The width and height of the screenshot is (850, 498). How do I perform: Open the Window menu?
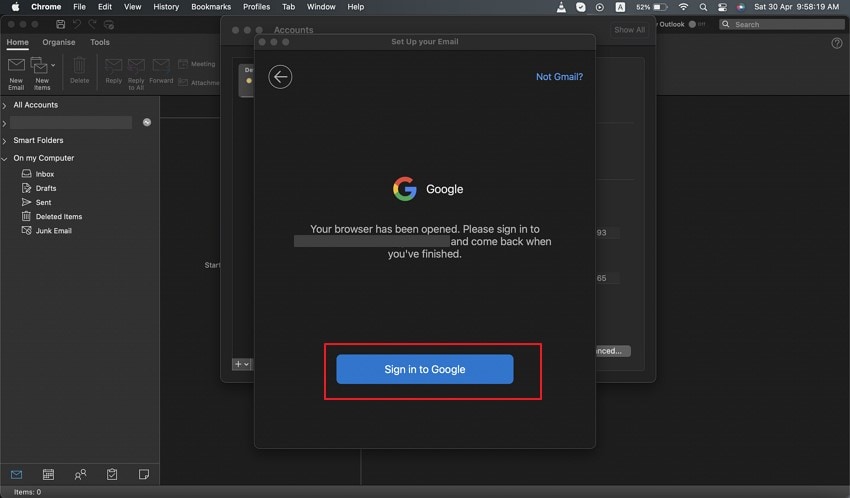tap(321, 7)
